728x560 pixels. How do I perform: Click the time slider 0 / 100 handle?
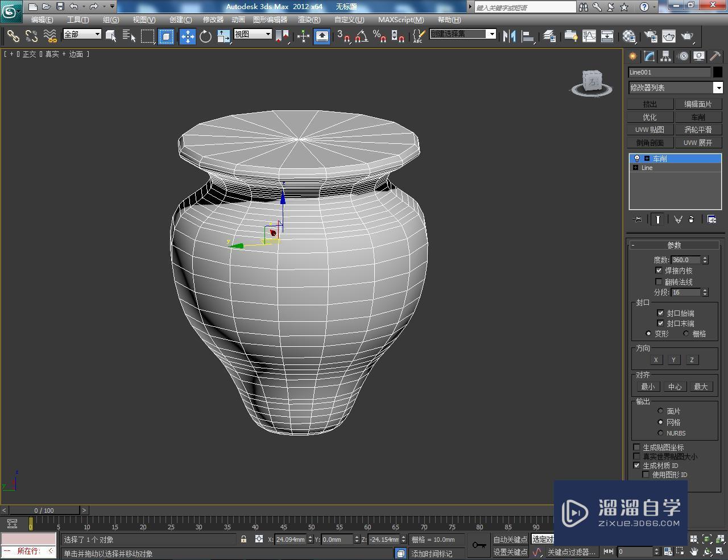tap(44, 510)
